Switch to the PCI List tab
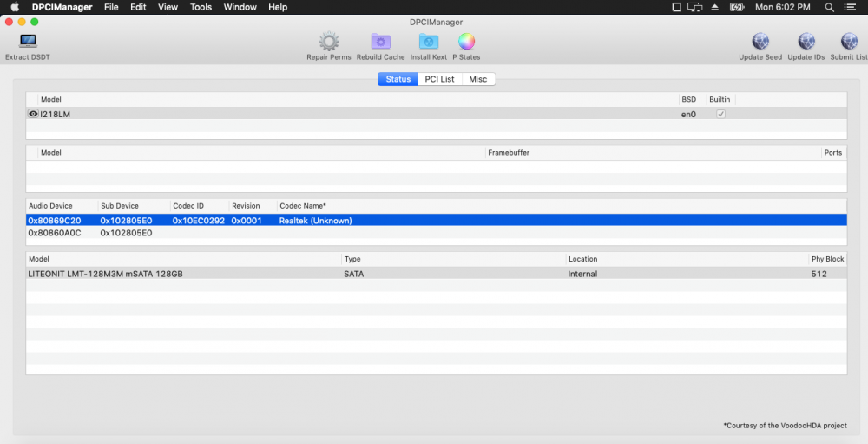Viewport: 868px width, 444px height. point(439,79)
